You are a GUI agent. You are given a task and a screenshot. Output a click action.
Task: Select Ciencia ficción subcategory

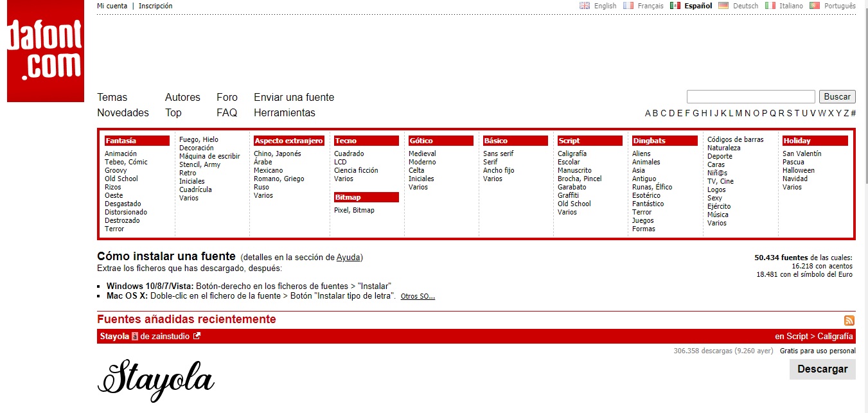click(x=356, y=170)
